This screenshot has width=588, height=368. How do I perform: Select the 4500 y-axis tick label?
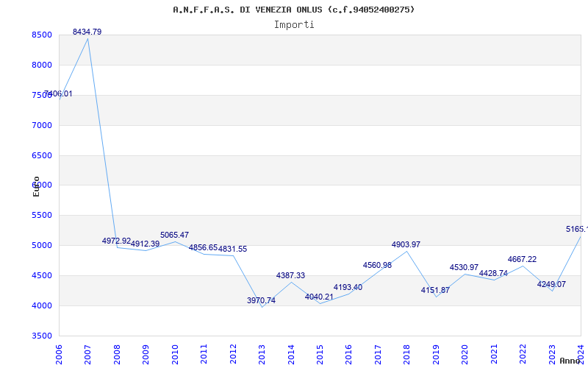pyautogui.click(x=42, y=275)
